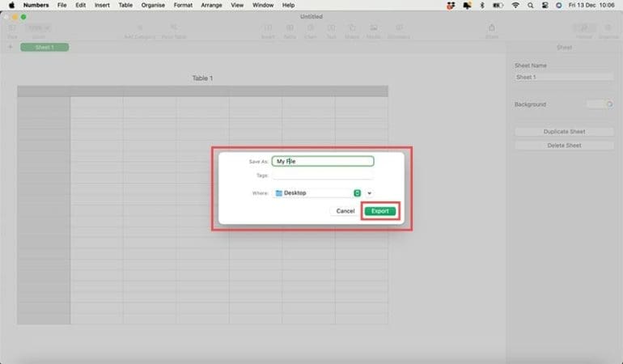Select the Sheet 1 tab
This screenshot has width=623, height=364.
(x=44, y=47)
